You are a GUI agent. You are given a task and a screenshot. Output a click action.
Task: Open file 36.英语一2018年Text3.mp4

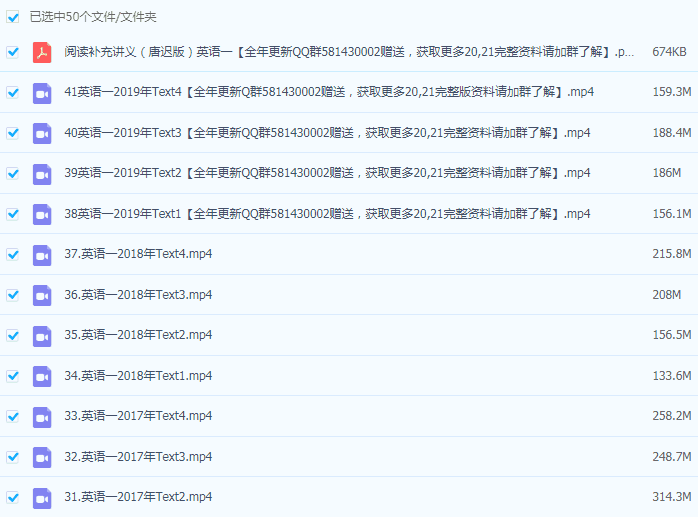[138, 295]
